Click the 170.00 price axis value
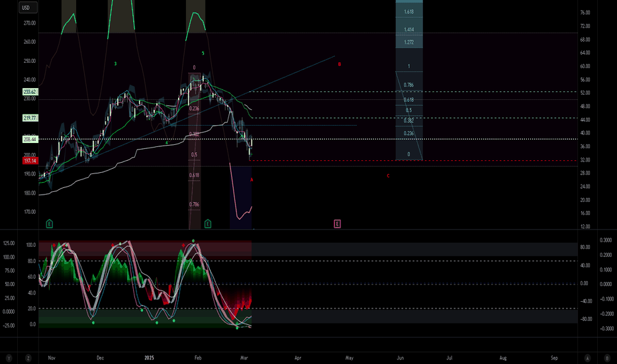The height and width of the screenshot is (364, 617). (x=30, y=212)
